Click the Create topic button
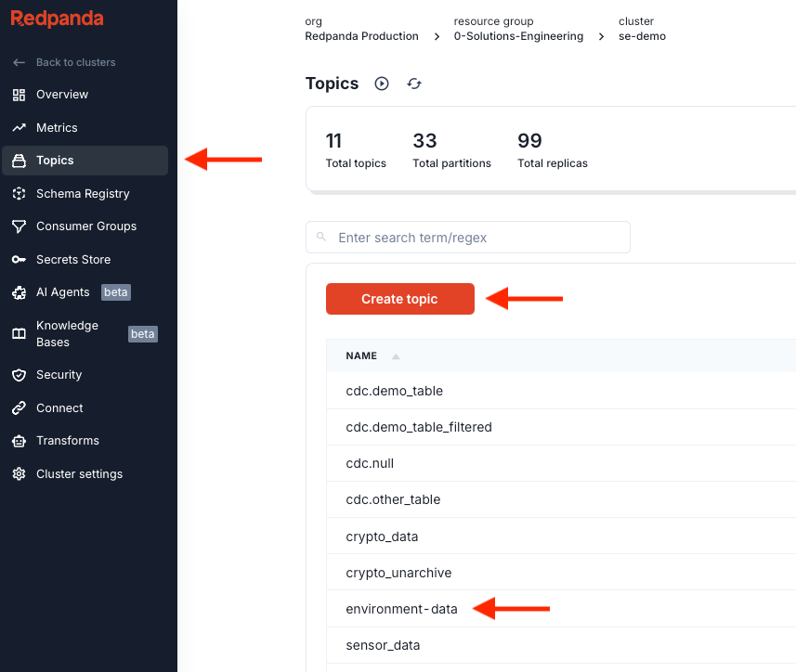This screenshot has width=796, height=672. click(400, 299)
